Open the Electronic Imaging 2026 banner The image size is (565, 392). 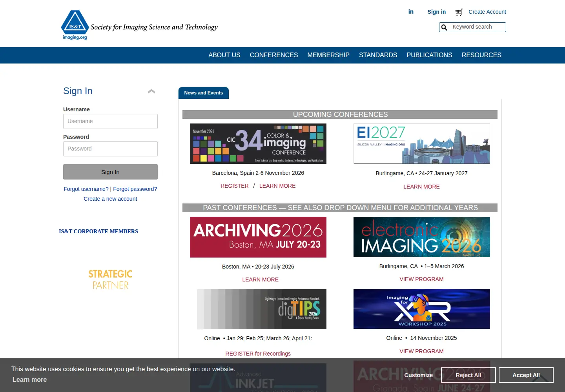(x=422, y=237)
